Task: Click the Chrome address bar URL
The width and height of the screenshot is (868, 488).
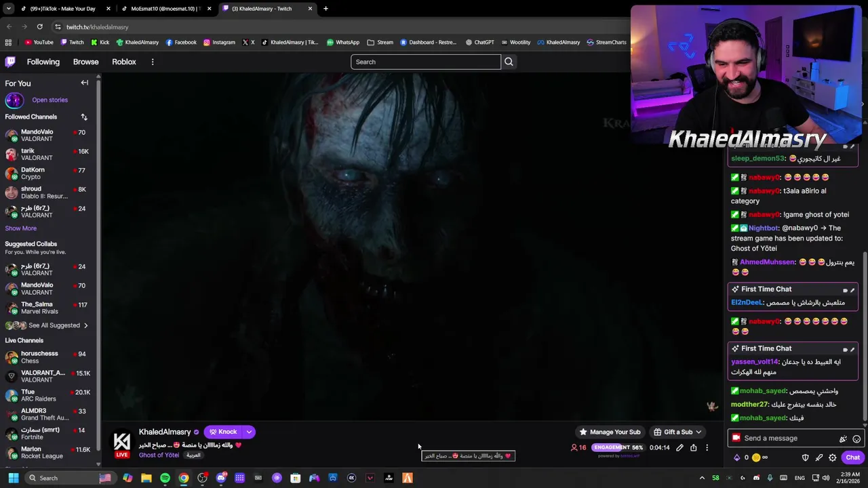Action: pyautogui.click(x=98, y=27)
